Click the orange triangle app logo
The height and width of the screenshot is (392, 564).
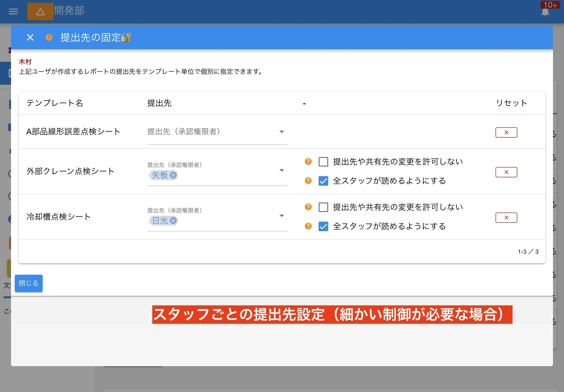coord(40,11)
